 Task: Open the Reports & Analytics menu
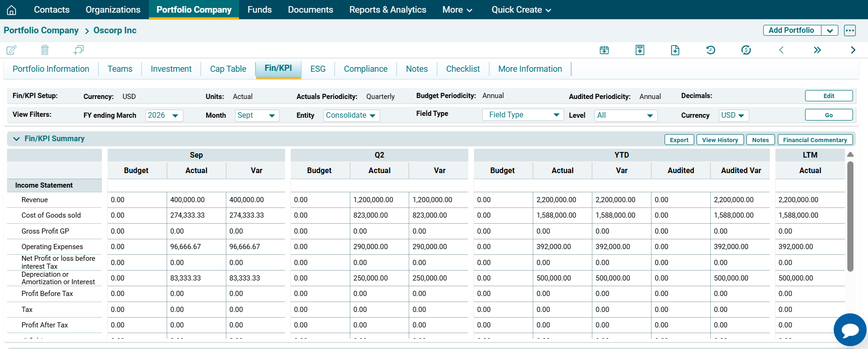click(x=387, y=10)
